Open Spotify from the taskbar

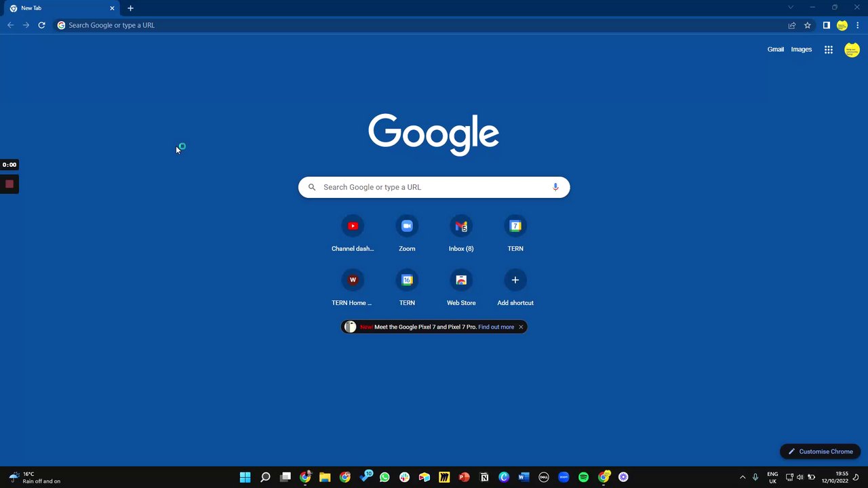tap(584, 477)
